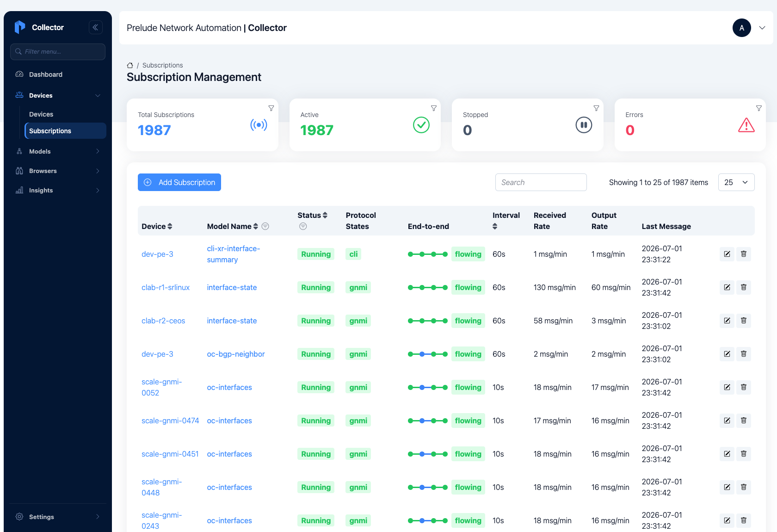777x532 pixels.
Task: Click the Errors warning triangle icon
Action: click(746, 125)
